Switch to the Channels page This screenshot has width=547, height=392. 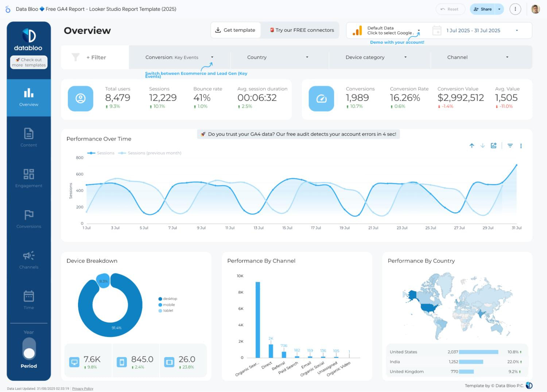pyautogui.click(x=29, y=259)
